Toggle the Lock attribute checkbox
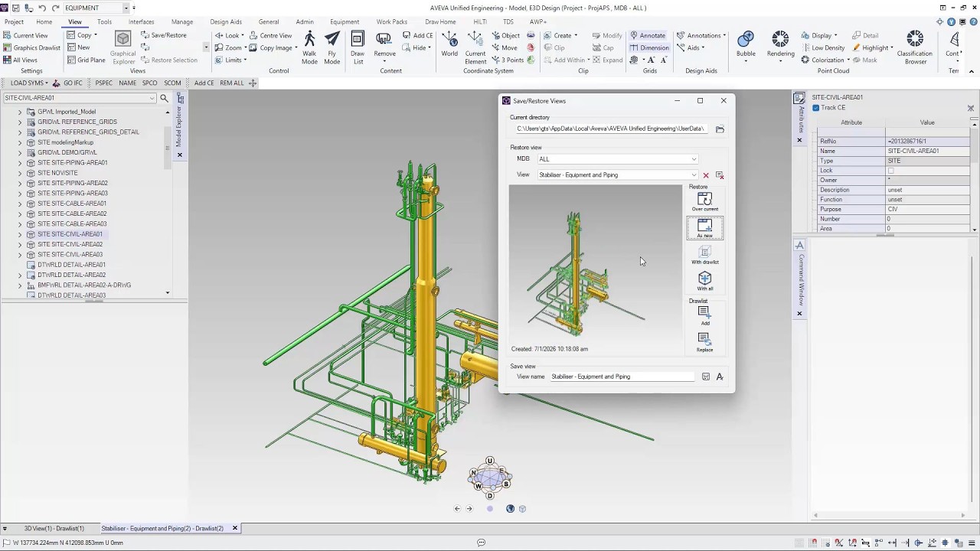Image resolution: width=980 pixels, height=551 pixels. (890, 171)
